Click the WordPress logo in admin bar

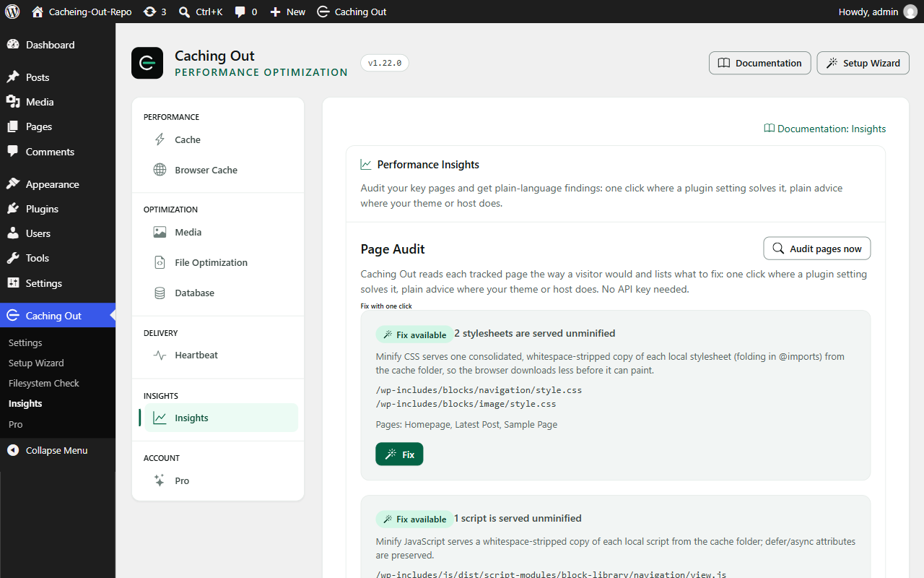pos(12,12)
